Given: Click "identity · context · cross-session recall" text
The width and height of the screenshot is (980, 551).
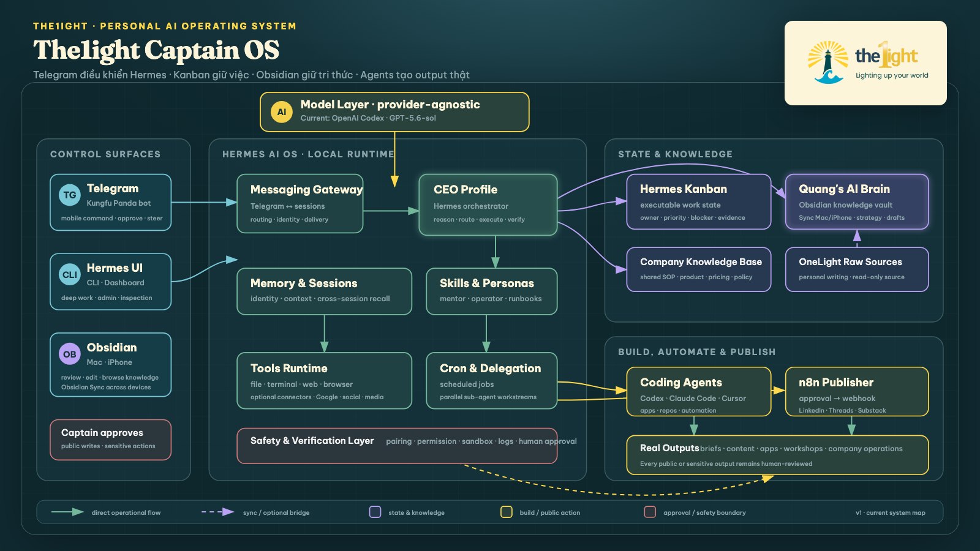Looking at the screenshot, I should click(x=320, y=299).
